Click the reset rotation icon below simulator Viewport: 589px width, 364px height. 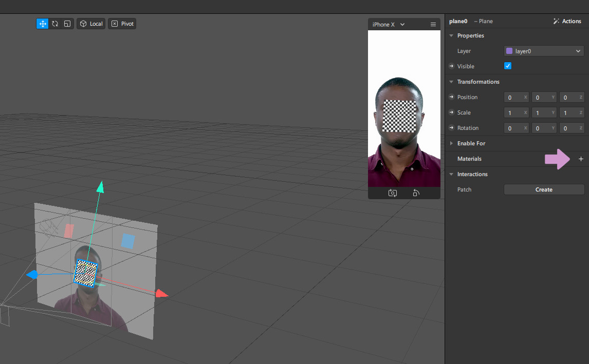pyautogui.click(x=416, y=193)
